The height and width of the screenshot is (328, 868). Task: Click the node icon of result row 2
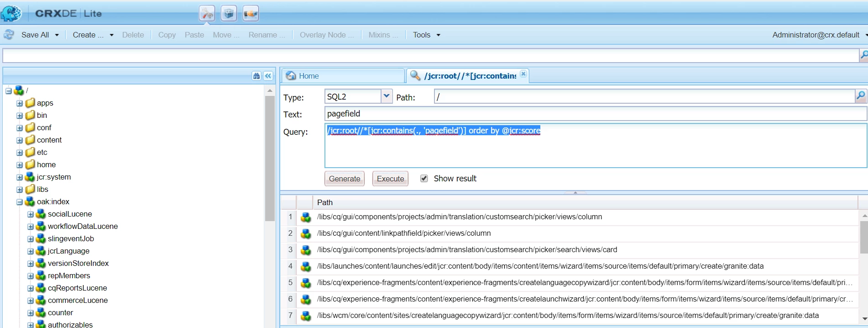point(305,234)
